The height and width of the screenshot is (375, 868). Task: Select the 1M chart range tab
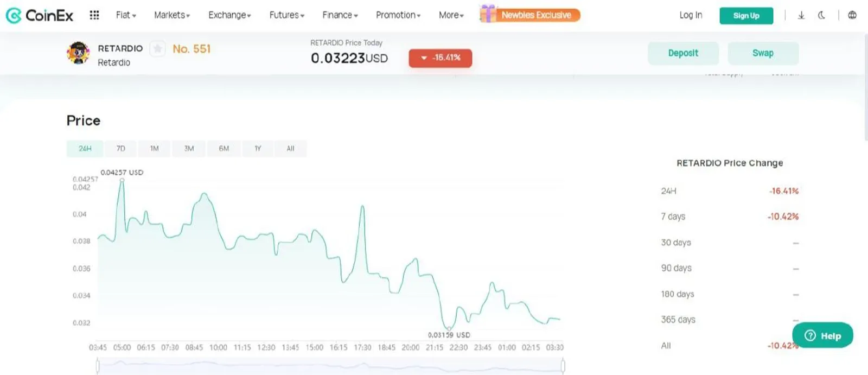click(155, 149)
